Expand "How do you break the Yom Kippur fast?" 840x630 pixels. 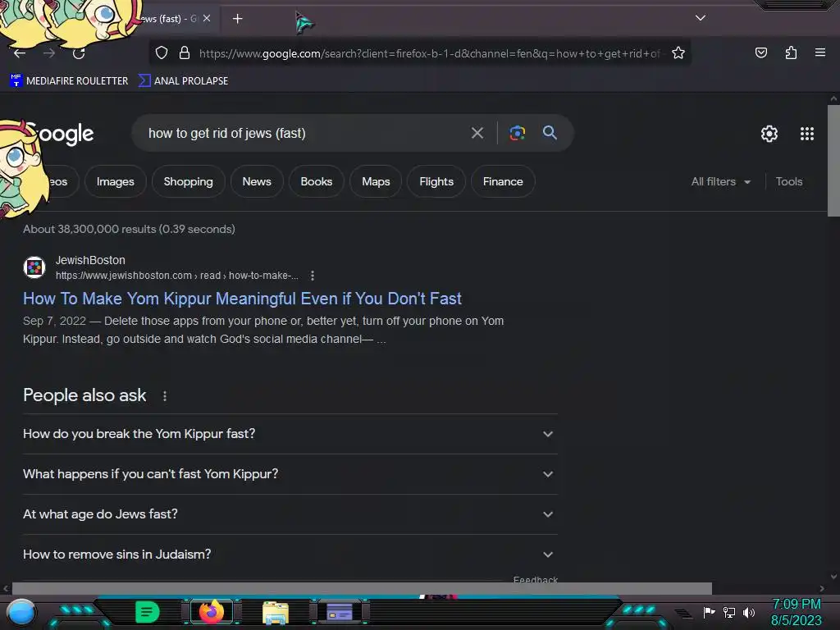coord(290,434)
